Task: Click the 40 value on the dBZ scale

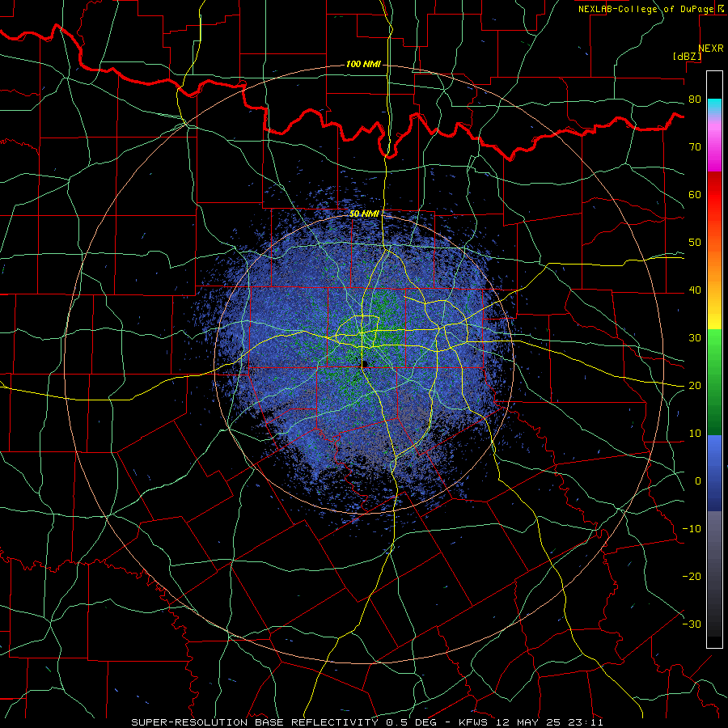Action: pos(695,290)
